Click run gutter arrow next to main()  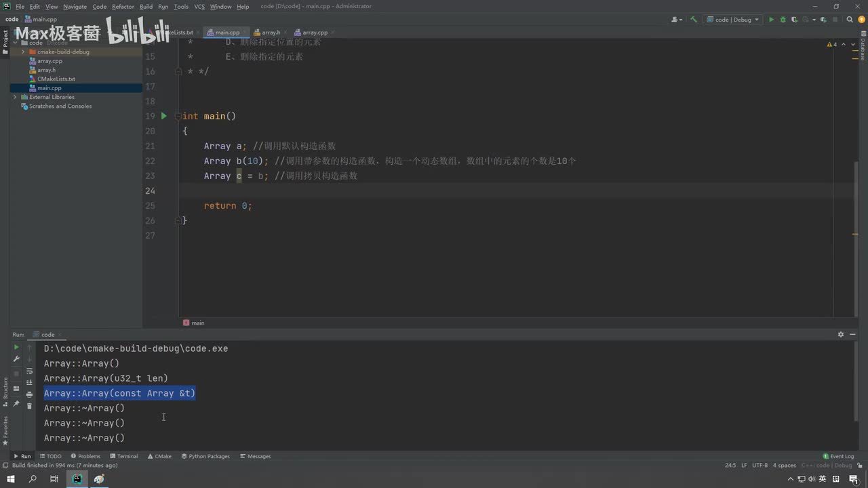[x=163, y=116]
